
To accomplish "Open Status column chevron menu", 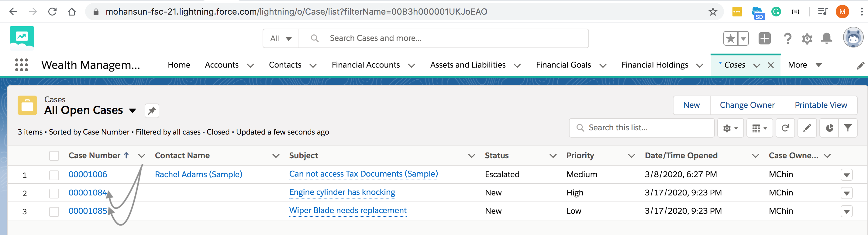I will point(553,156).
